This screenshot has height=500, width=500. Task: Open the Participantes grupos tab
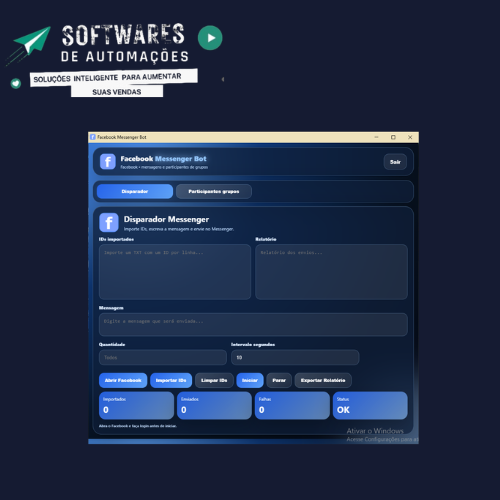[x=214, y=191]
